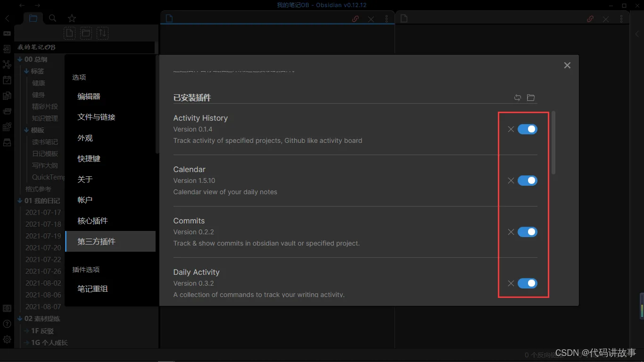Disable the Activity History plugin toggle
644x362 pixels.
tap(528, 129)
